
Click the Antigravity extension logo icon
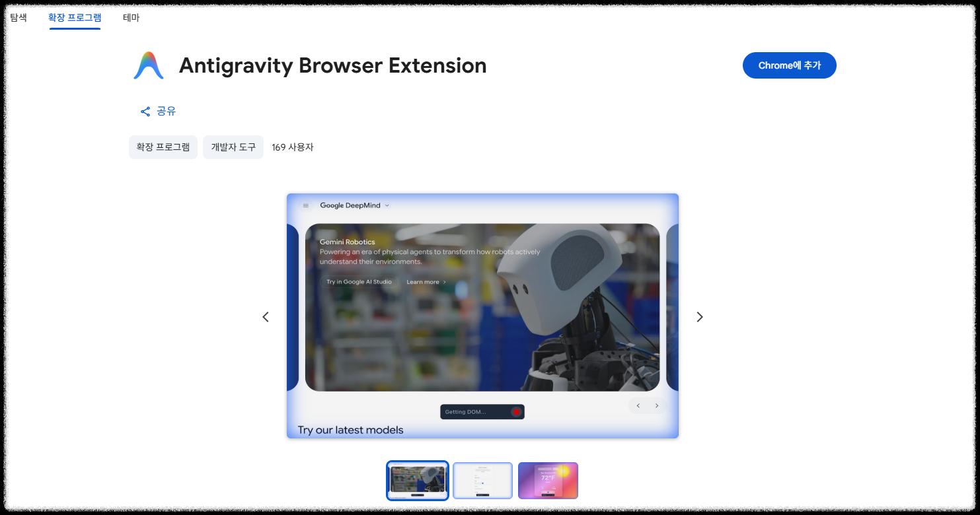[149, 65]
